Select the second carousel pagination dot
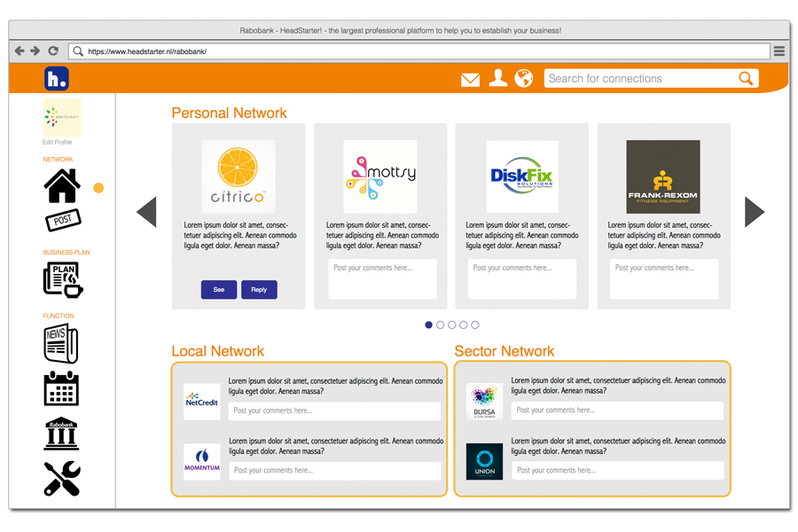The height and width of the screenshot is (532, 798). [x=440, y=325]
